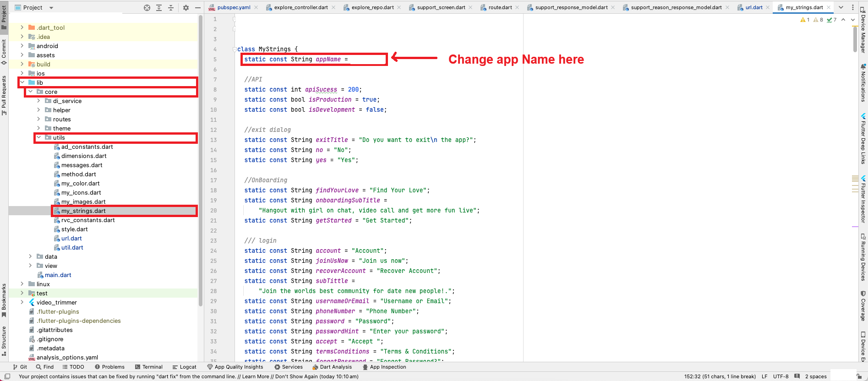Go to previous highlighted error arrow
The height and width of the screenshot is (381, 868).
[x=843, y=20]
